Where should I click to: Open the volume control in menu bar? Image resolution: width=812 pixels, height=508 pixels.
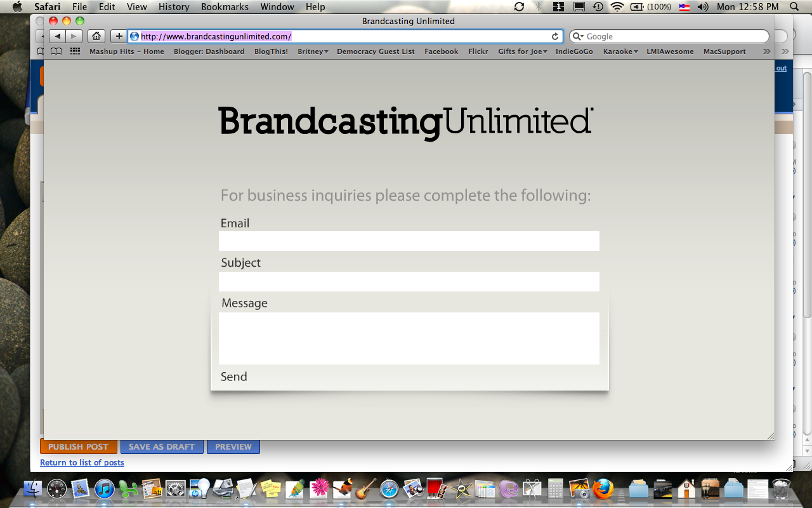pos(703,7)
